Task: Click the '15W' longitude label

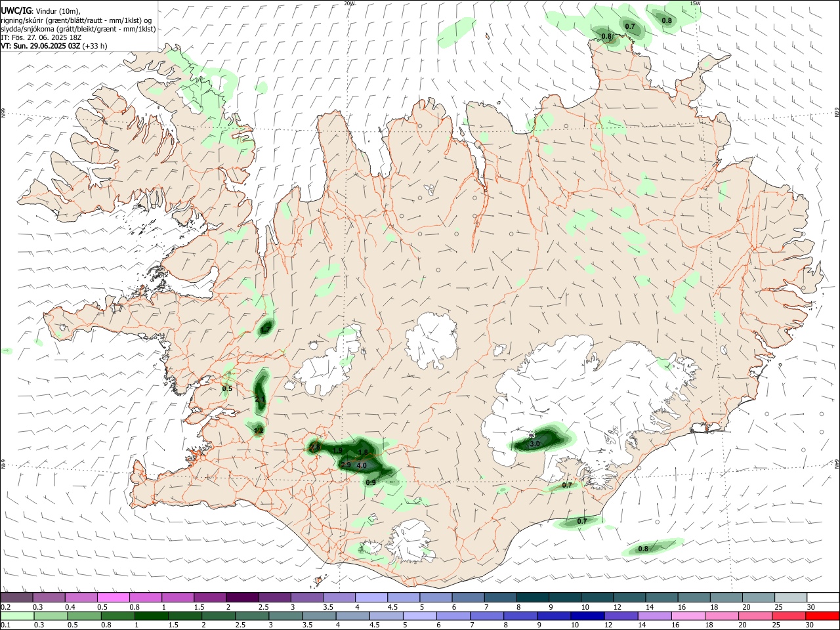Action: [696, 3]
